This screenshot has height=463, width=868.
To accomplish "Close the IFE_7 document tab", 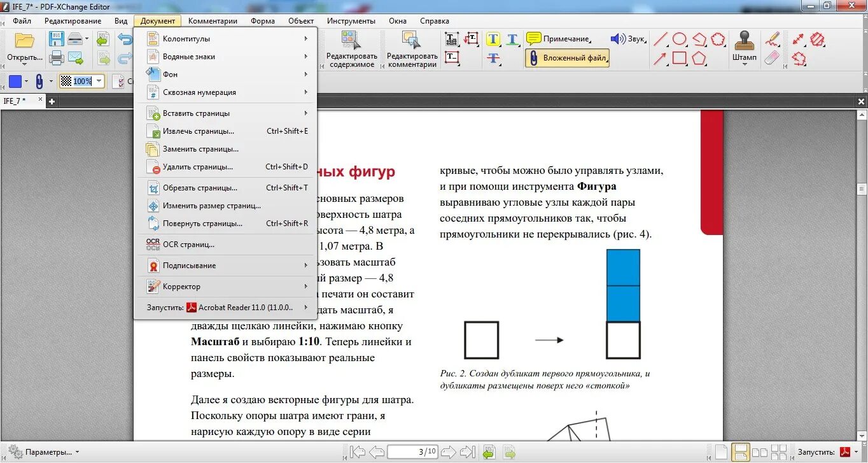I will tap(41, 100).
